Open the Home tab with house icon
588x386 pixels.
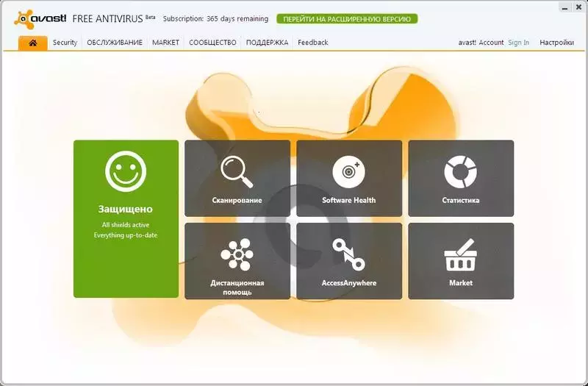tap(32, 43)
